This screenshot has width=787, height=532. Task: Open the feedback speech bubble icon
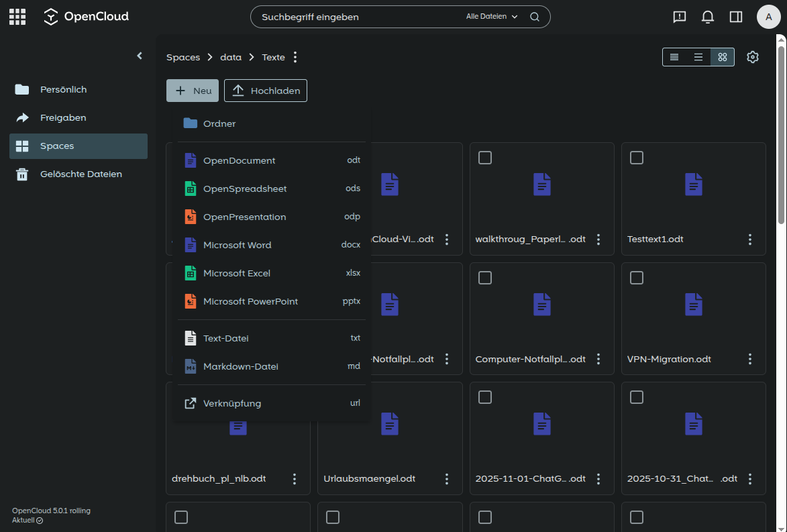(679, 17)
